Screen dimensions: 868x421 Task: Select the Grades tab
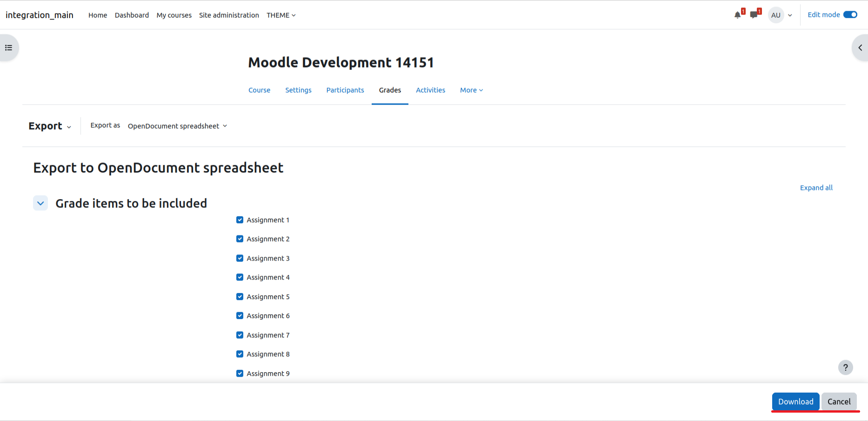pos(390,90)
